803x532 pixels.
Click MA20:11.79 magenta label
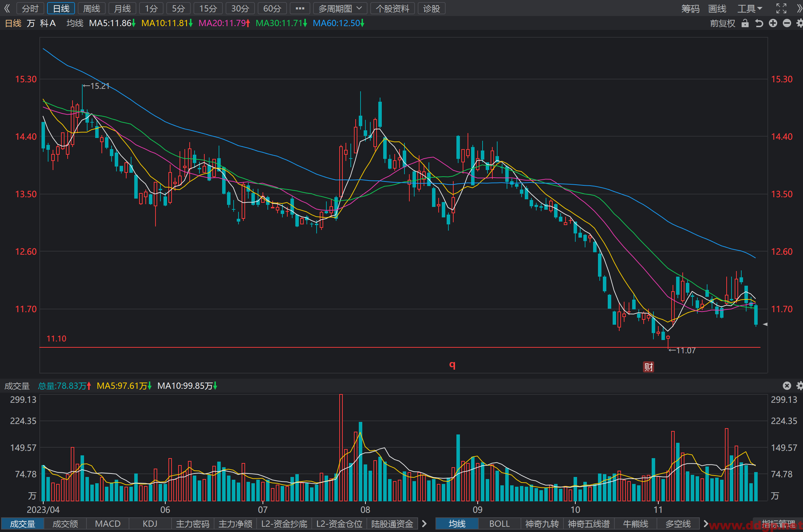pos(224,23)
